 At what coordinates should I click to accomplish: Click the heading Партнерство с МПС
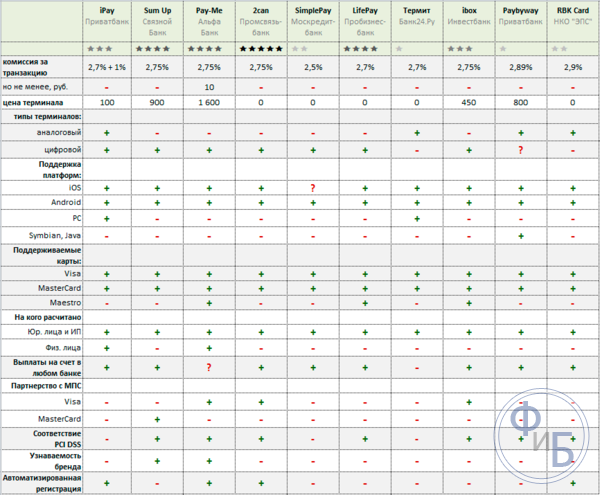46,386
